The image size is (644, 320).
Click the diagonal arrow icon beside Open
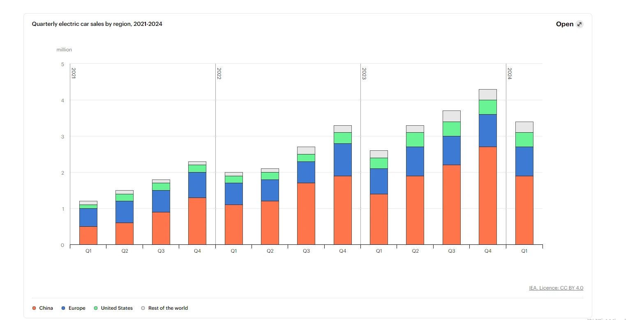(x=579, y=24)
